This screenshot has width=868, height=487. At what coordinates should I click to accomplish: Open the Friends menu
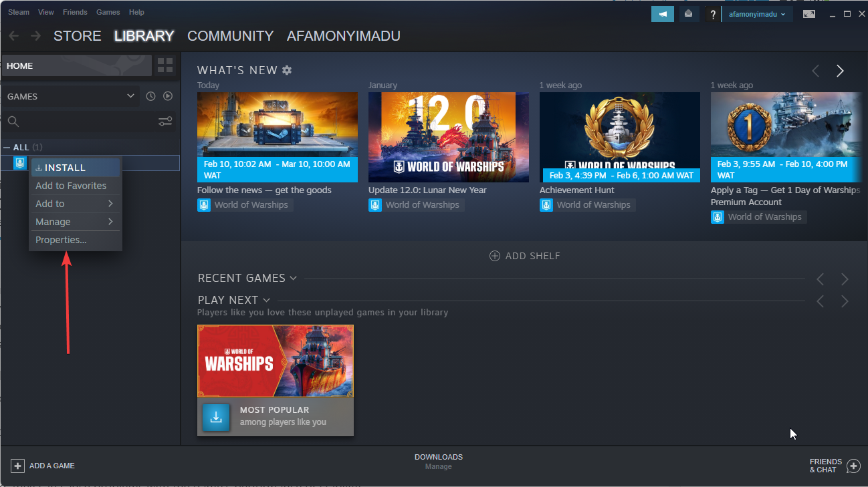point(75,12)
